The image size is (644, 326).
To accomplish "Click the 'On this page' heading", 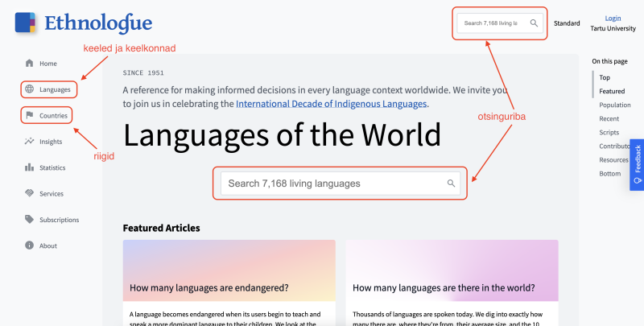I will click(609, 61).
